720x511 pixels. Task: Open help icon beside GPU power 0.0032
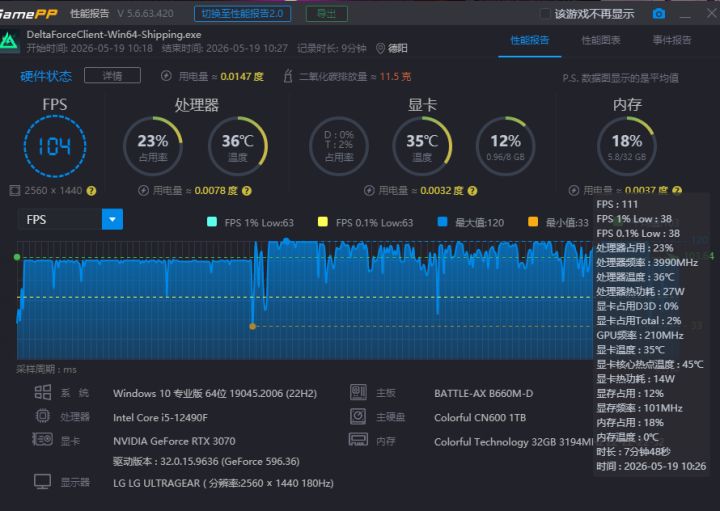[472, 191]
